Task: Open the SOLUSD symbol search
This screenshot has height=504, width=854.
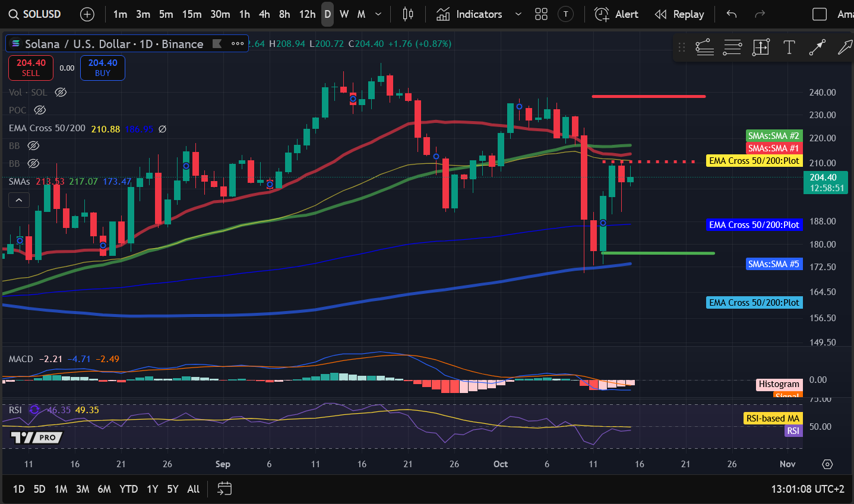Action: point(34,14)
